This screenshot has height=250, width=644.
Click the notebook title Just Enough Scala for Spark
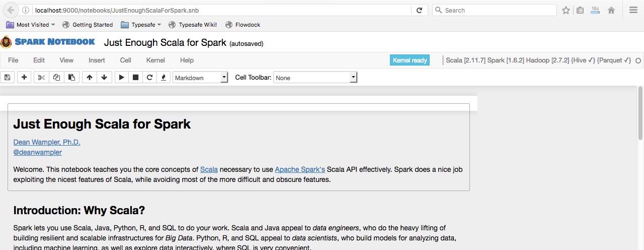(x=165, y=43)
